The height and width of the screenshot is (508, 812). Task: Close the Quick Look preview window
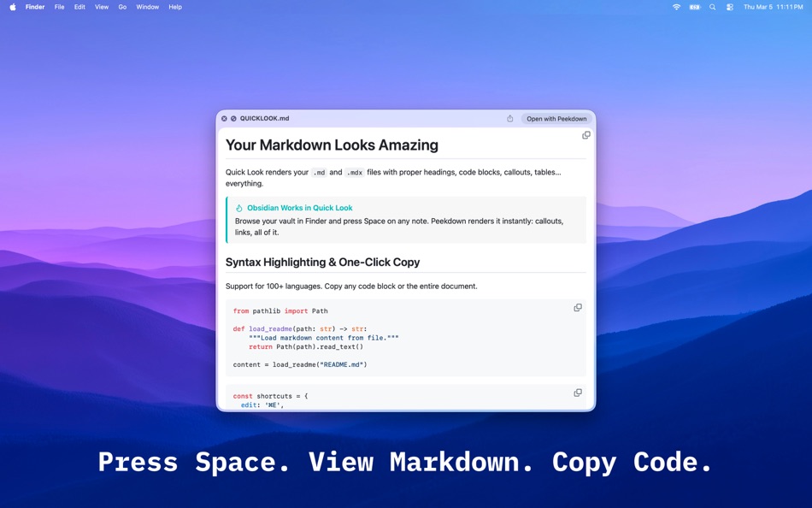coord(224,119)
